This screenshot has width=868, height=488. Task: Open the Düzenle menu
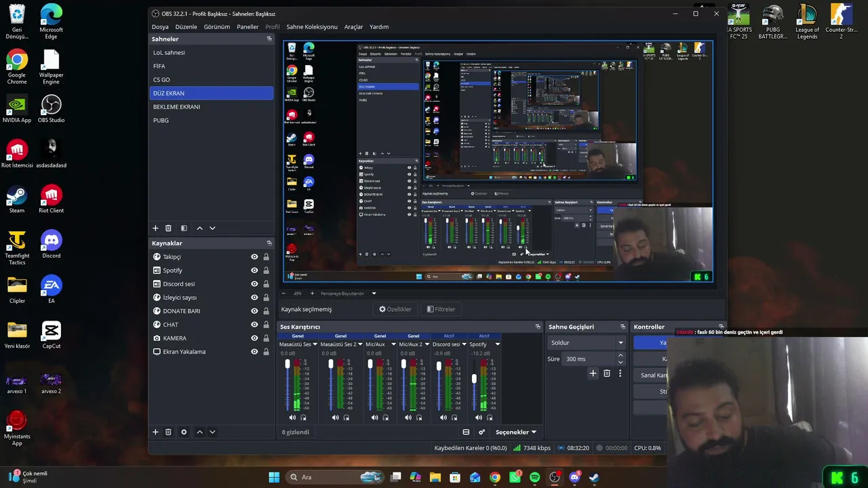[186, 27]
